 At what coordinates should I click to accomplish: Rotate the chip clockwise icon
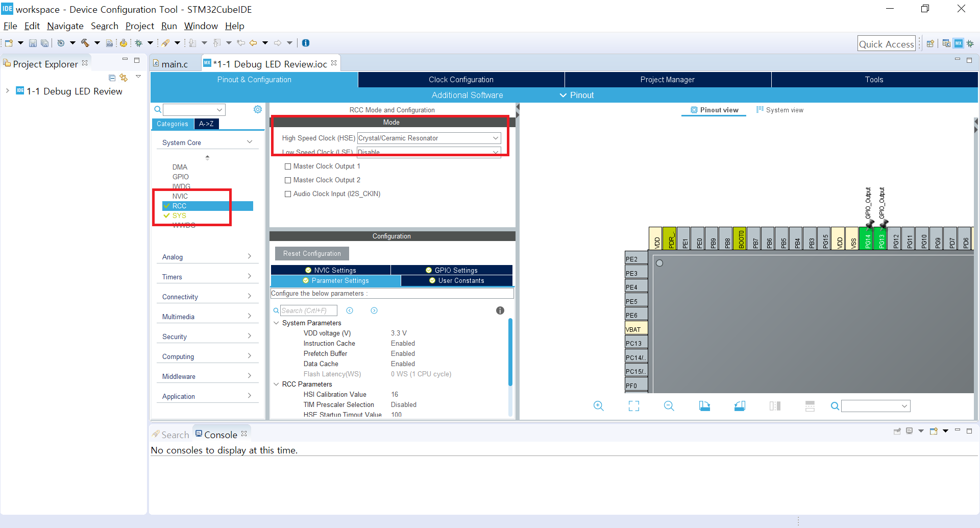pyautogui.click(x=704, y=406)
